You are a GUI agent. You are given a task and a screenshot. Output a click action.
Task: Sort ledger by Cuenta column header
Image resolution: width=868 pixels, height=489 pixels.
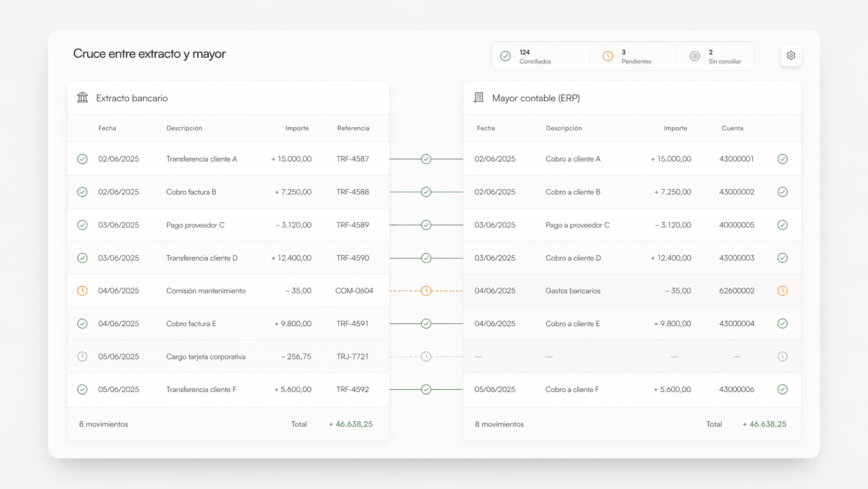[x=732, y=128]
